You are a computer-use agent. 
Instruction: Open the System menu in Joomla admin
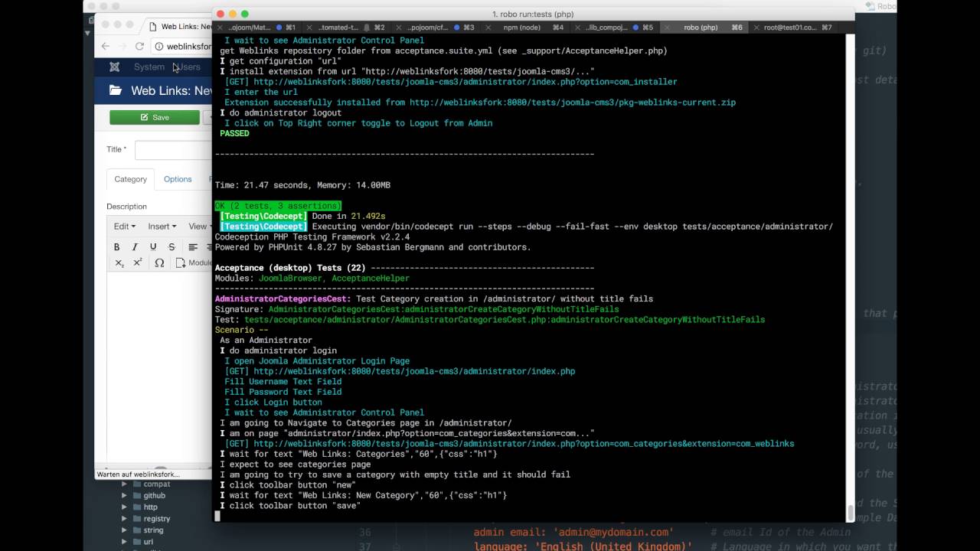tap(149, 67)
